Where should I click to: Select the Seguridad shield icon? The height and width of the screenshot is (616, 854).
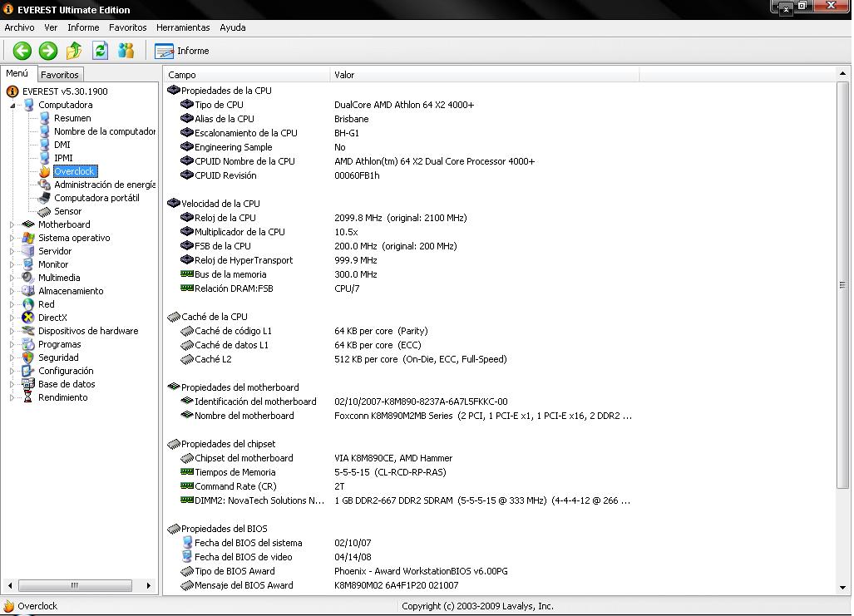[x=28, y=357]
